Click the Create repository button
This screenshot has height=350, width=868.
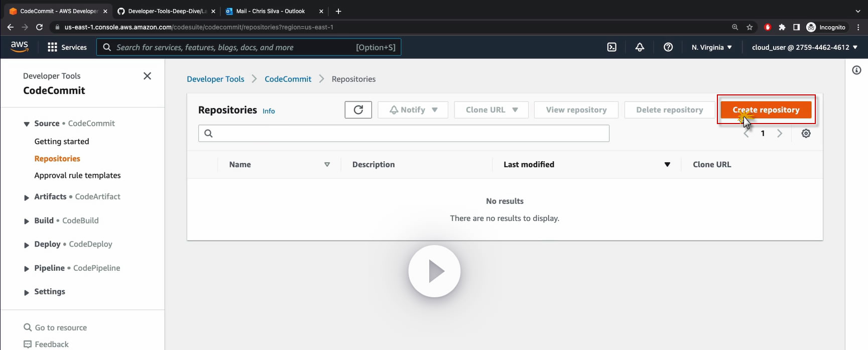[x=766, y=110]
